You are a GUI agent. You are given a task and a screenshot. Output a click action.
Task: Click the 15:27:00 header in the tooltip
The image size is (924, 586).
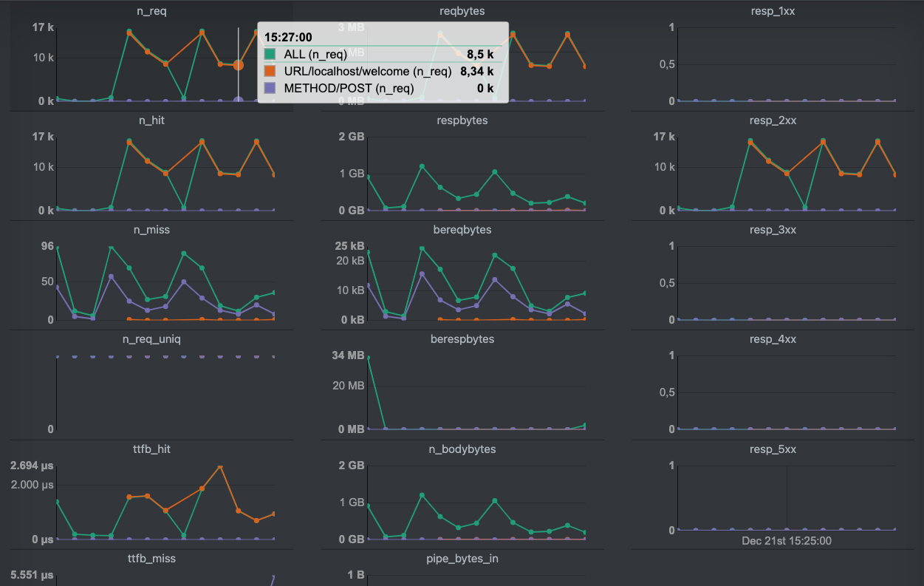coord(289,36)
